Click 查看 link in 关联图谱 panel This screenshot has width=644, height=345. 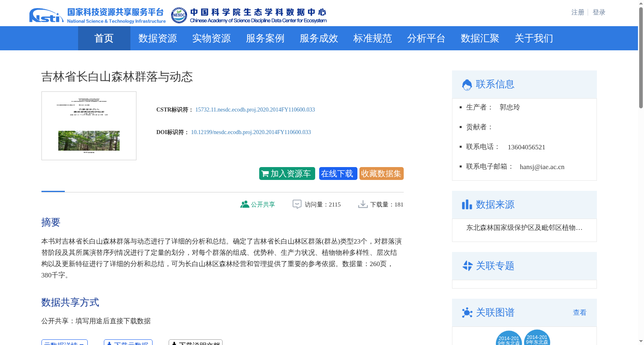coord(580,312)
